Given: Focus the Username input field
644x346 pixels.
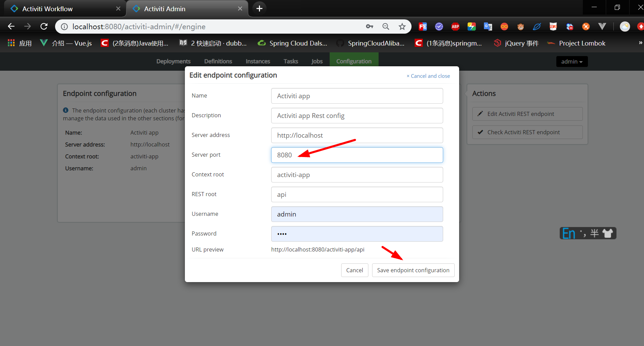Looking at the screenshot, I should [x=357, y=214].
